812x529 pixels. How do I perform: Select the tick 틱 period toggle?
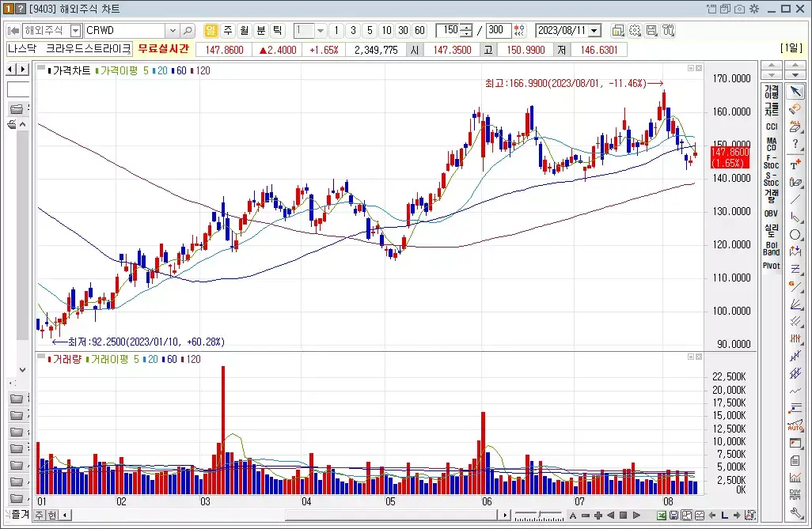pyautogui.click(x=278, y=31)
